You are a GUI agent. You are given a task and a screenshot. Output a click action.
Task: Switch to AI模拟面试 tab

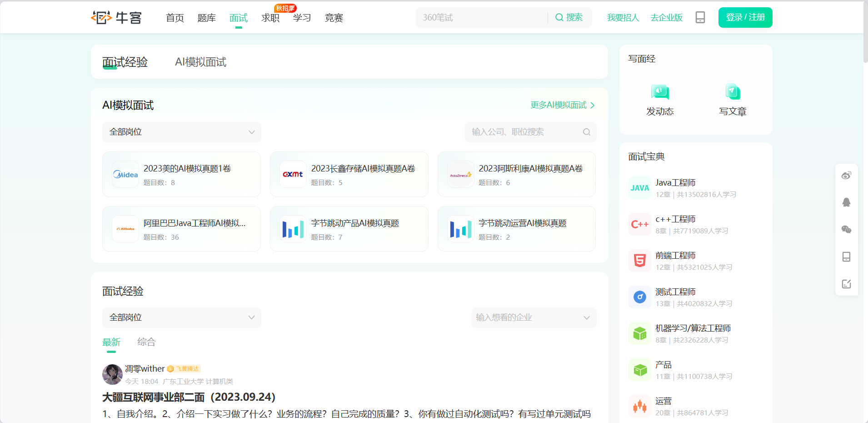point(200,62)
